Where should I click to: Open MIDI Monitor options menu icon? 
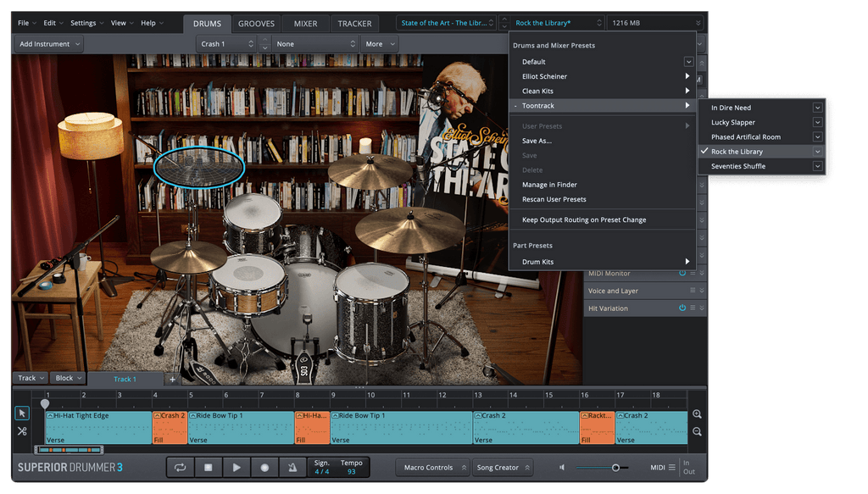tap(693, 274)
